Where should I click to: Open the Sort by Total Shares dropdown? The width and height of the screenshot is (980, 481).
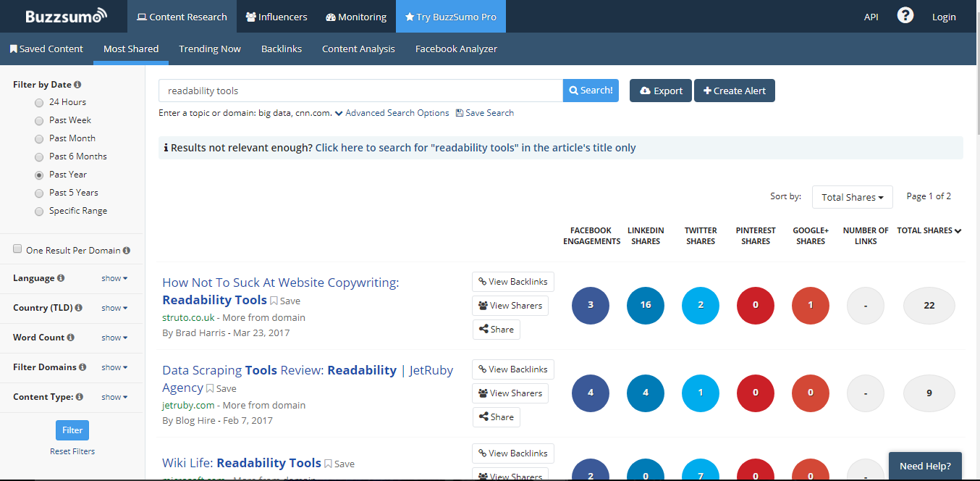click(x=853, y=197)
